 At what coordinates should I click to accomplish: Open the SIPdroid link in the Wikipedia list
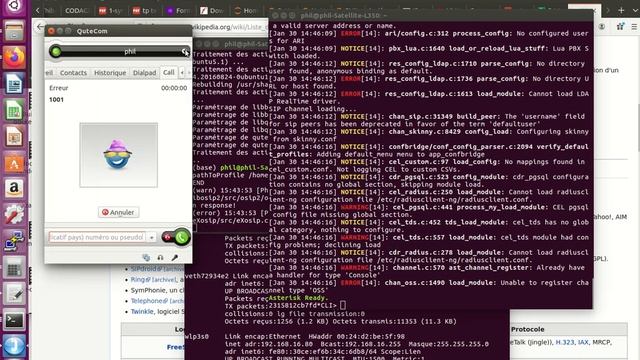(144, 269)
